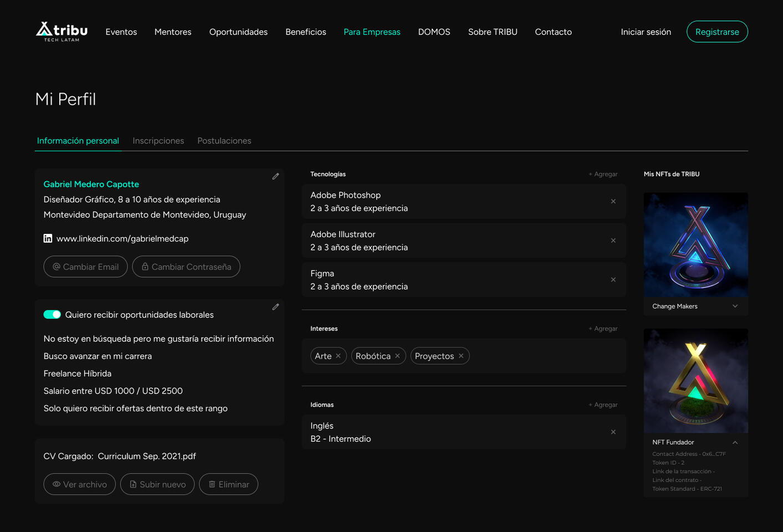Image resolution: width=783 pixels, height=532 pixels.
Task: Expand the Change Makers NFT details
Action: pyautogui.click(x=735, y=306)
